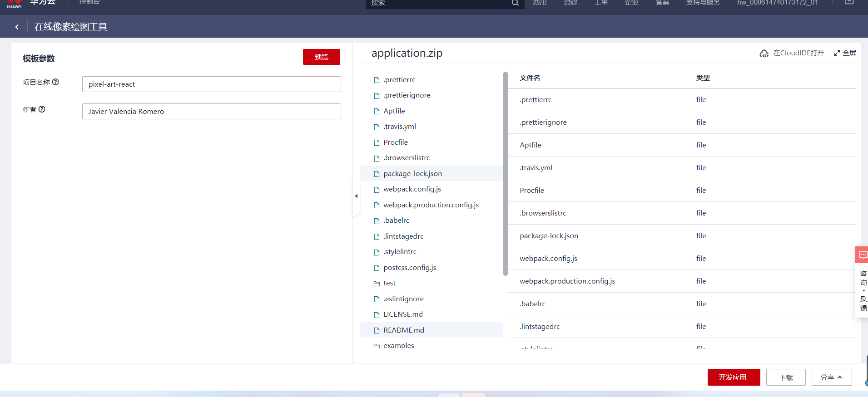The width and height of the screenshot is (868, 397).
Task: Select README.md in the file tree
Action: click(x=432, y=330)
